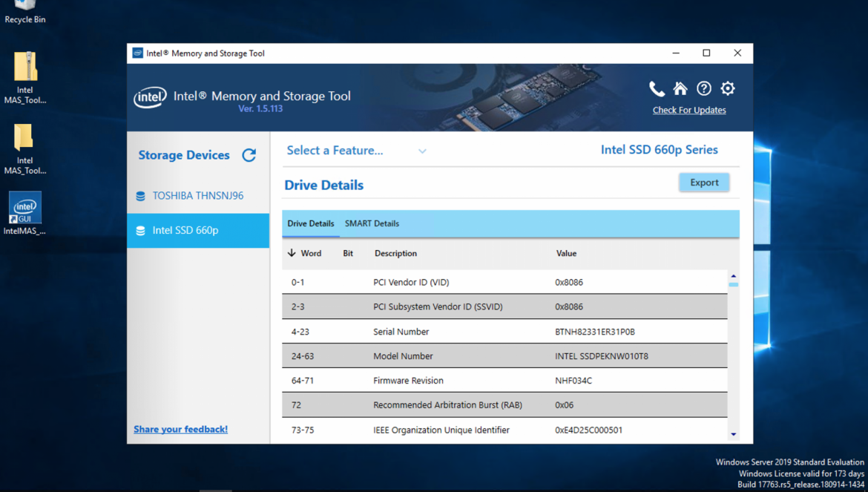Click the value 0xE4D25C000501
Viewport: 868px width, 492px height.
(589, 430)
